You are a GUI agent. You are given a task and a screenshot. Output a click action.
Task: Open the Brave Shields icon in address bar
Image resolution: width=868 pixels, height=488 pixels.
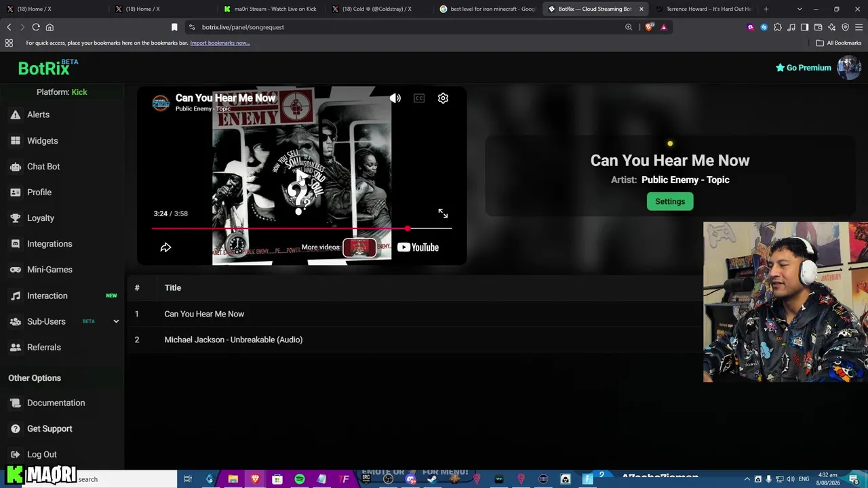[649, 27]
